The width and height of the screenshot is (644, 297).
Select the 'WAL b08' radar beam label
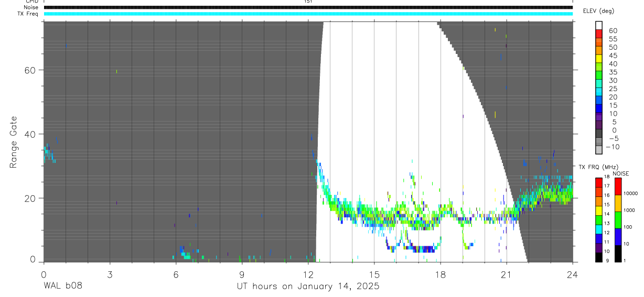pos(63,286)
